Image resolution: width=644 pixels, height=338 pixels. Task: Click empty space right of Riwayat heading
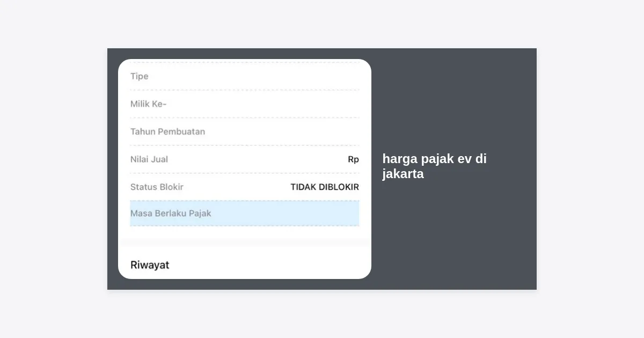click(268, 265)
